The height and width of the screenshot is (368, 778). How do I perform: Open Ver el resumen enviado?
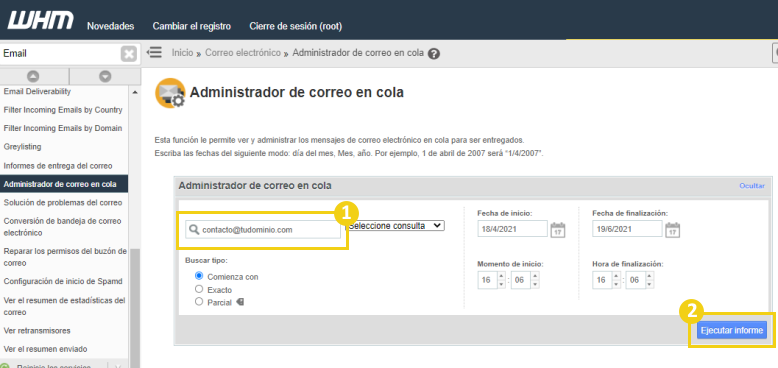click(x=45, y=349)
